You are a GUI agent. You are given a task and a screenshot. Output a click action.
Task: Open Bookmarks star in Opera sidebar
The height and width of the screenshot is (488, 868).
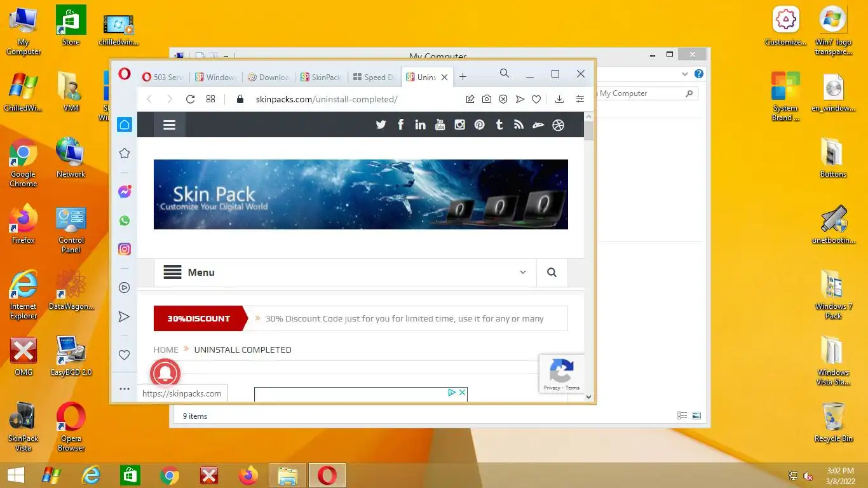125,153
